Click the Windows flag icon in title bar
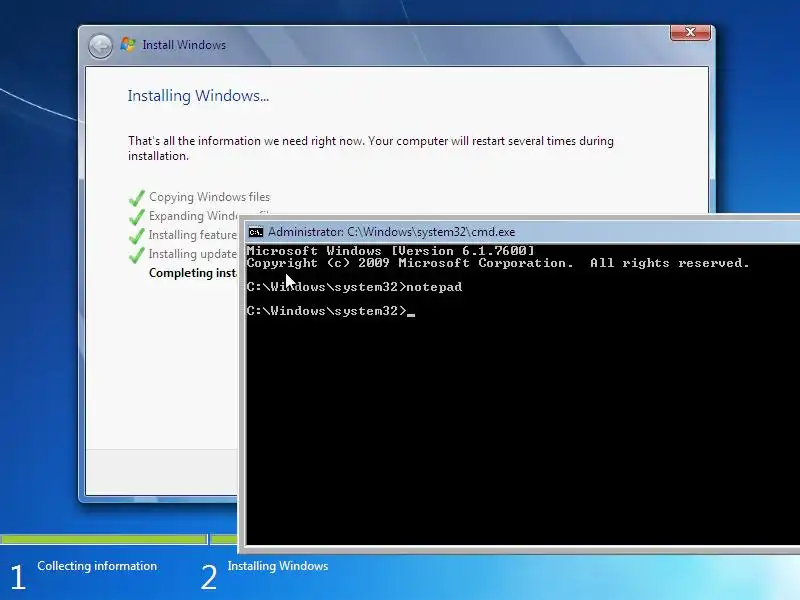Image resolution: width=800 pixels, height=600 pixels. pyautogui.click(x=128, y=45)
